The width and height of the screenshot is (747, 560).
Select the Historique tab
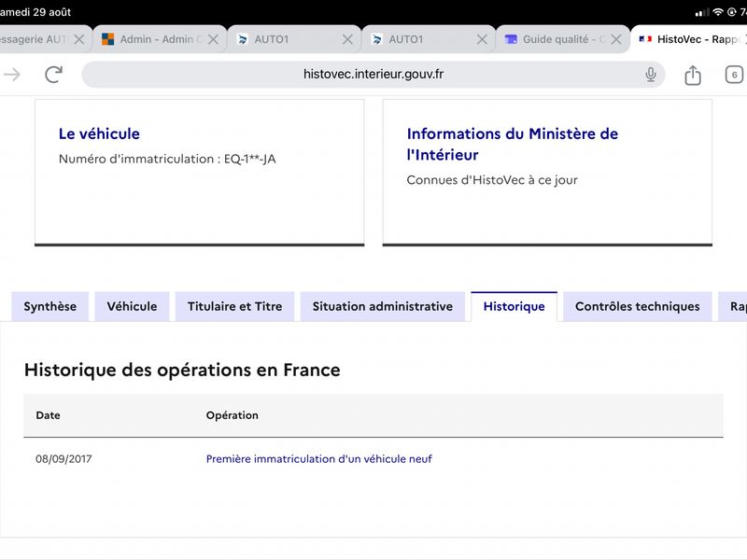click(514, 306)
